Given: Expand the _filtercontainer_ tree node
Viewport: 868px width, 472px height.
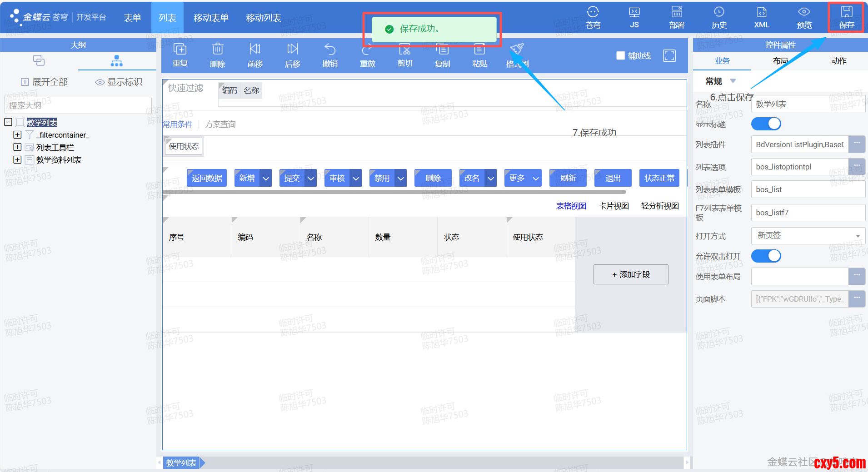Looking at the screenshot, I should (17, 135).
